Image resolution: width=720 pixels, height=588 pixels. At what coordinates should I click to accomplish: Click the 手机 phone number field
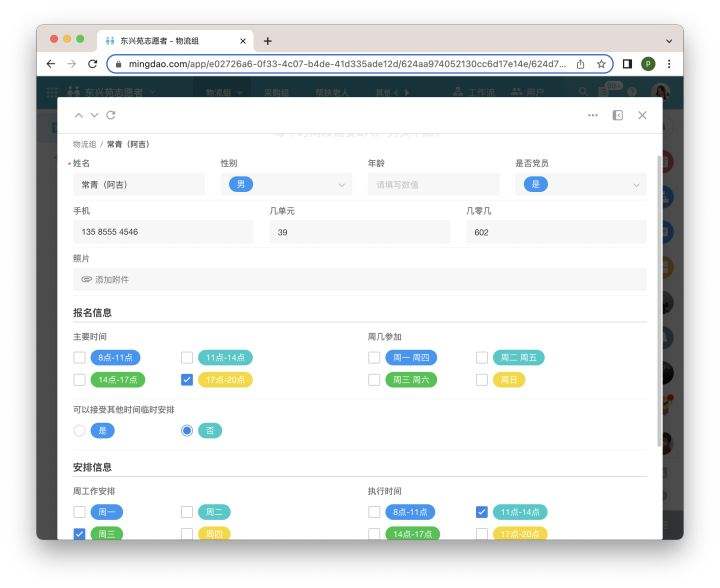tap(162, 232)
